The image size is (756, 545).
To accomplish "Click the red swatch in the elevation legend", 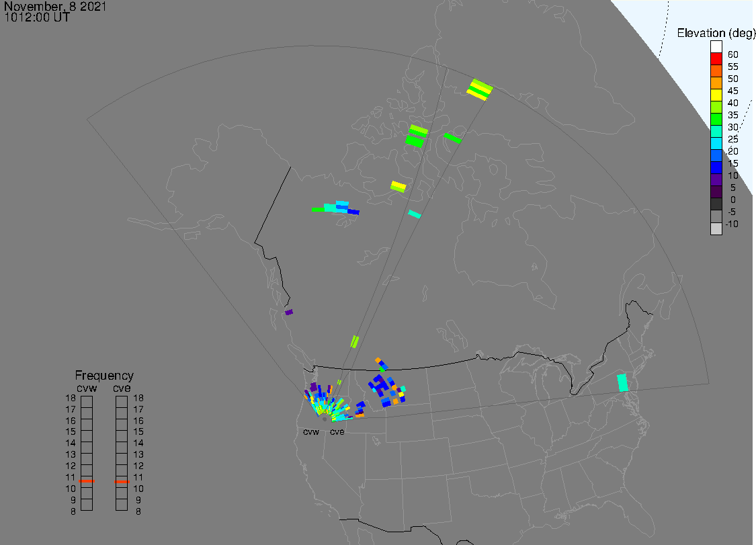I will (x=716, y=59).
